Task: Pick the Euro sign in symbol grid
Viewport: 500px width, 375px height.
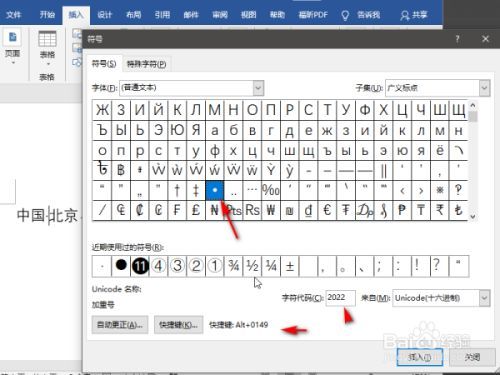Action: click(327, 210)
